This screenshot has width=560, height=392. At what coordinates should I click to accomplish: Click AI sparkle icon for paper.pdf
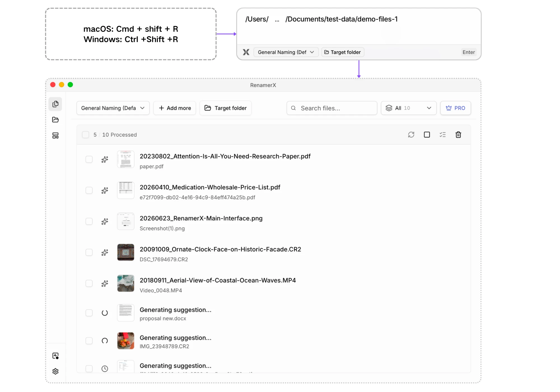pyautogui.click(x=105, y=159)
